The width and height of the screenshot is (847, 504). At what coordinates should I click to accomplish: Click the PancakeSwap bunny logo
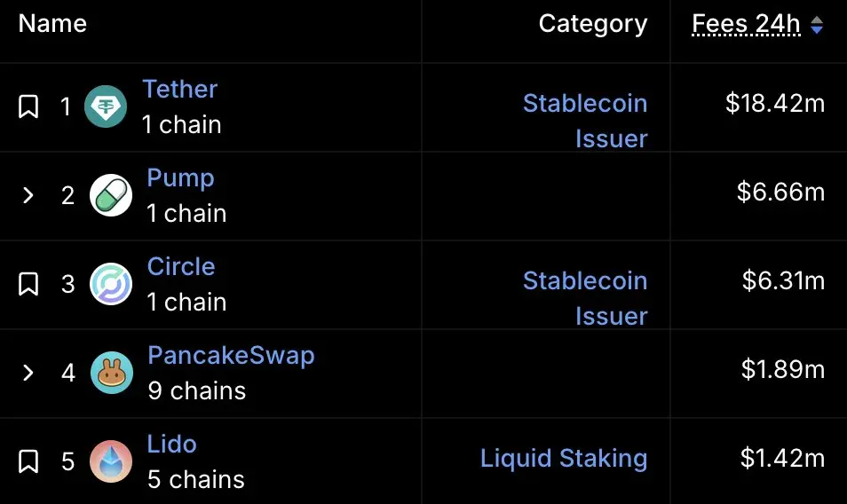[x=111, y=373]
